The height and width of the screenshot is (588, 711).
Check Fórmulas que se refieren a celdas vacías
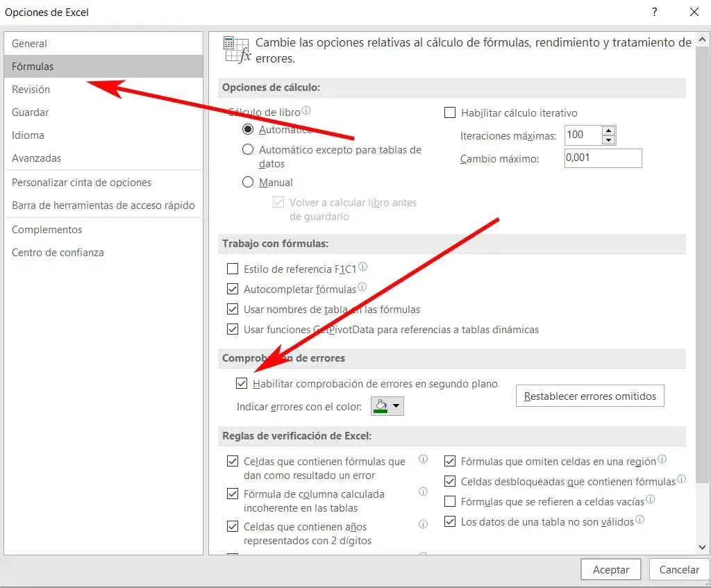pyautogui.click(x=450, y=501)
